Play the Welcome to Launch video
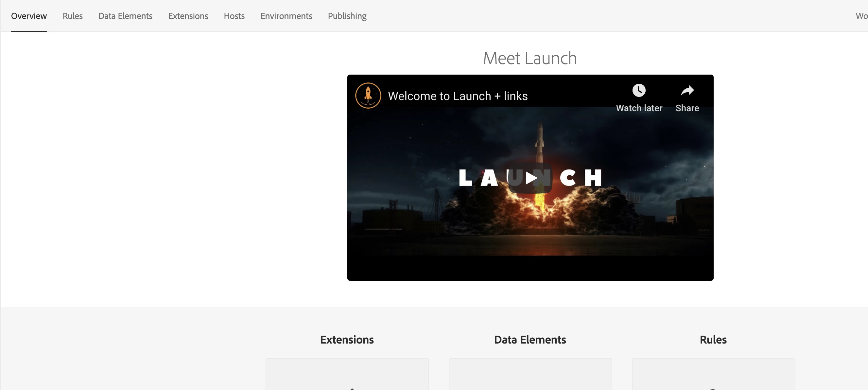The image size is (868, 390). coord(530,178)
